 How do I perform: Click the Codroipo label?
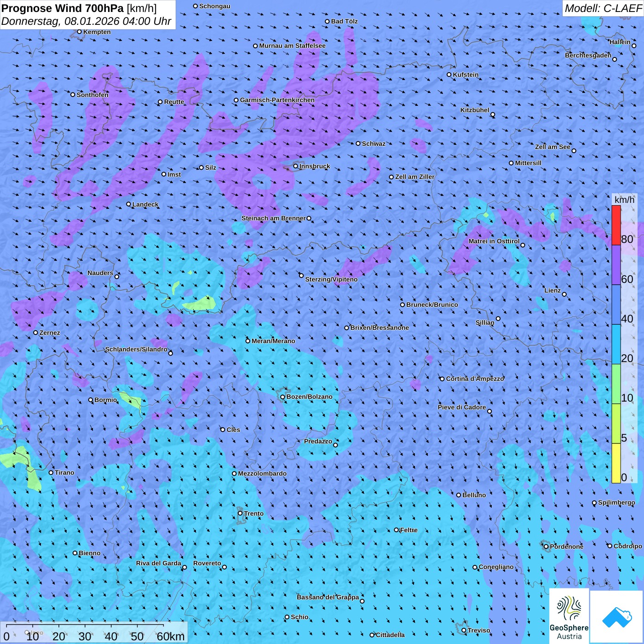[x=628, y=546]
